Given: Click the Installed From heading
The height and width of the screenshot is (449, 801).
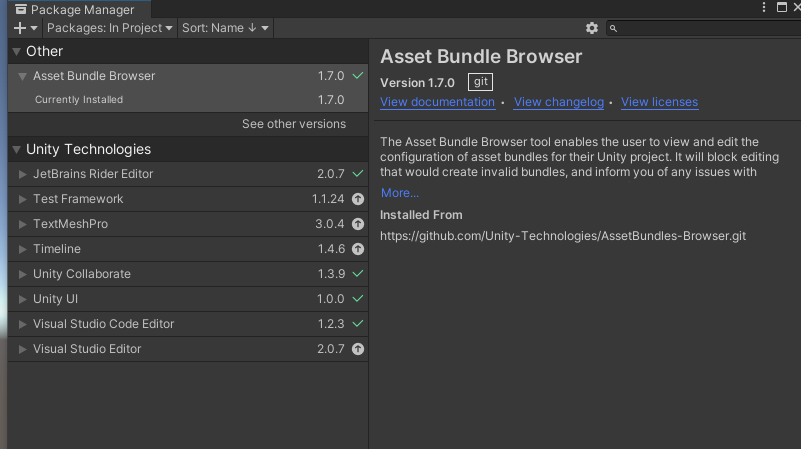Looking at the screenshot, I should (x=421, y=215).
